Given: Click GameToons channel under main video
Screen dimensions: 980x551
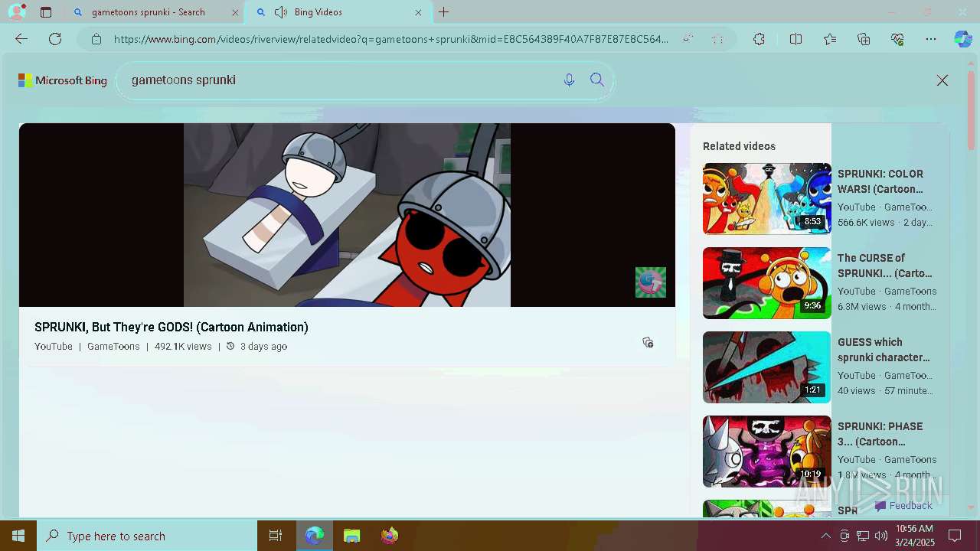Looking at the screenshot, I should click(113, 347).
